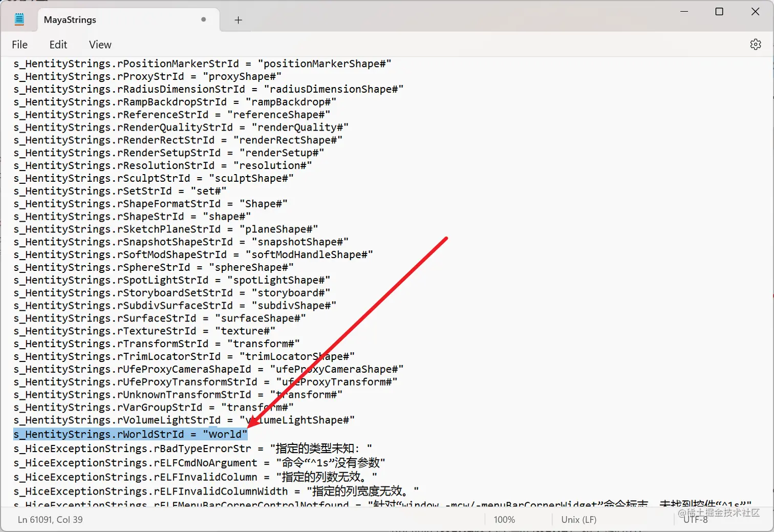
Task: Click the rResolutionStrId line
Action: coord(163,165)
